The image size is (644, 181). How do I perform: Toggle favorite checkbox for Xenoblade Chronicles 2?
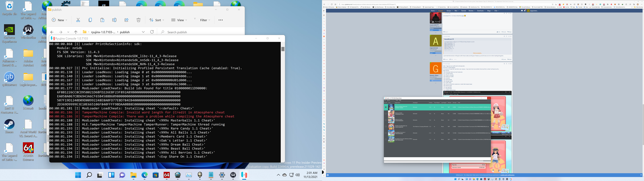point(386,133)
